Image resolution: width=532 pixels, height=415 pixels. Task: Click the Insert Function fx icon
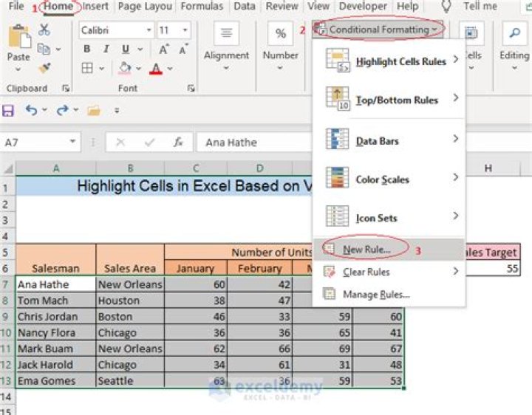click(x=178, y=142)
